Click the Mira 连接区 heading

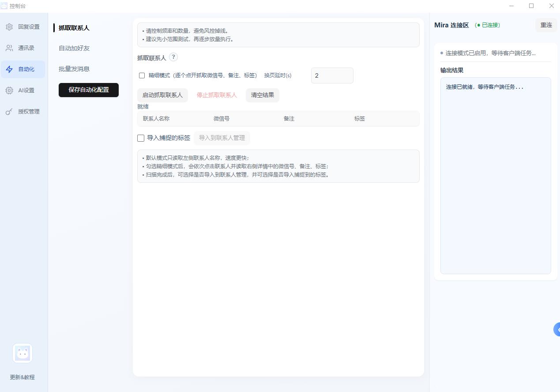click(451, 25)
